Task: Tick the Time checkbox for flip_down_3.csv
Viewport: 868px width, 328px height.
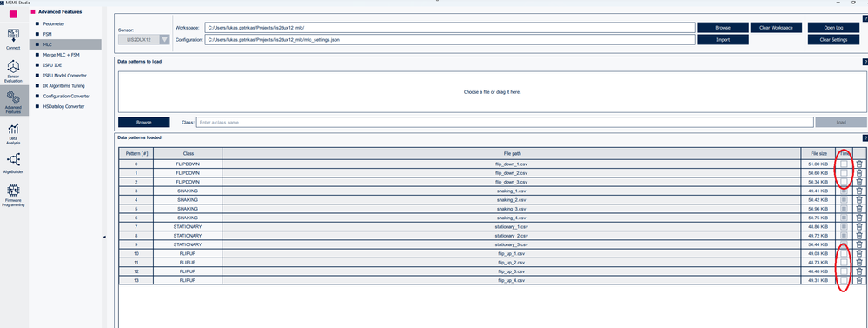Action: pos(844,182)
